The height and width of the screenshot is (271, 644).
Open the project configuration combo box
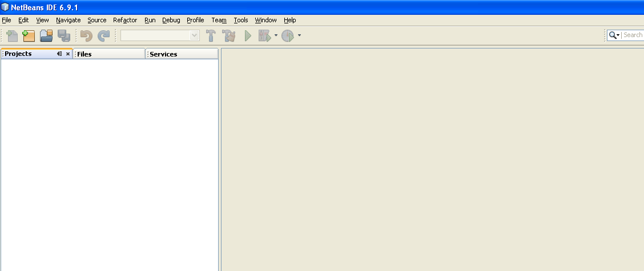pyautogui.click(x=160, y=36)
